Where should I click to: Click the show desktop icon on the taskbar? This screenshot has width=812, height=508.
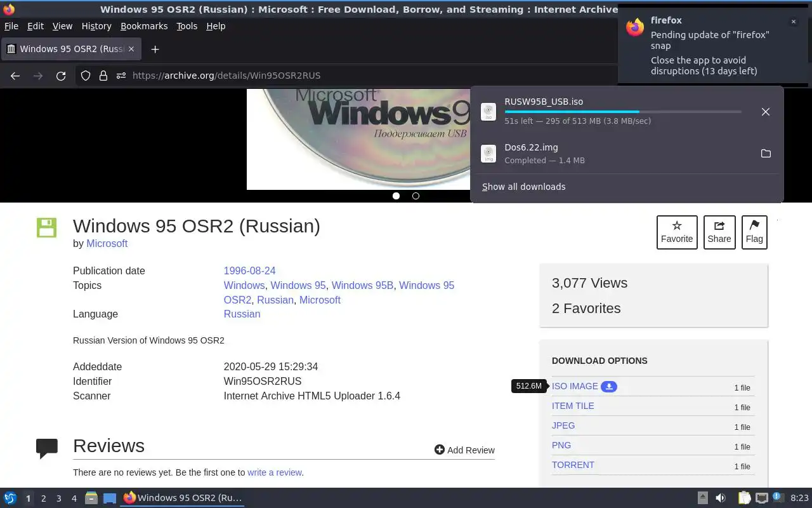[x=110, y=498]
